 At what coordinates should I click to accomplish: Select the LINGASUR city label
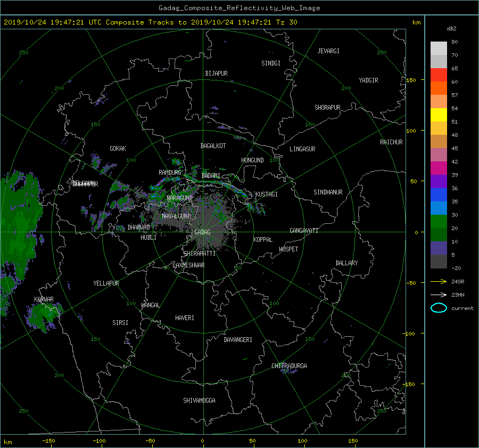pyautogui.click(x=302, y=149)
